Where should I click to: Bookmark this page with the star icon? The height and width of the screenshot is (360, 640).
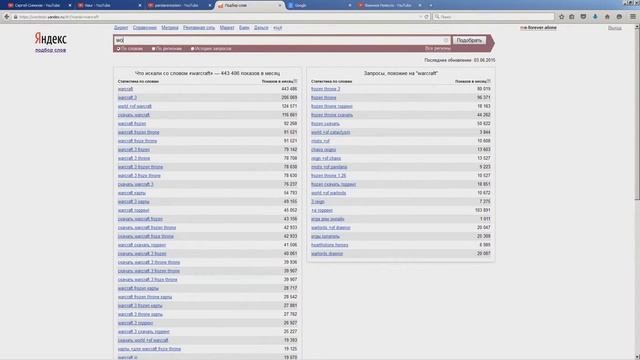point(562,17)
